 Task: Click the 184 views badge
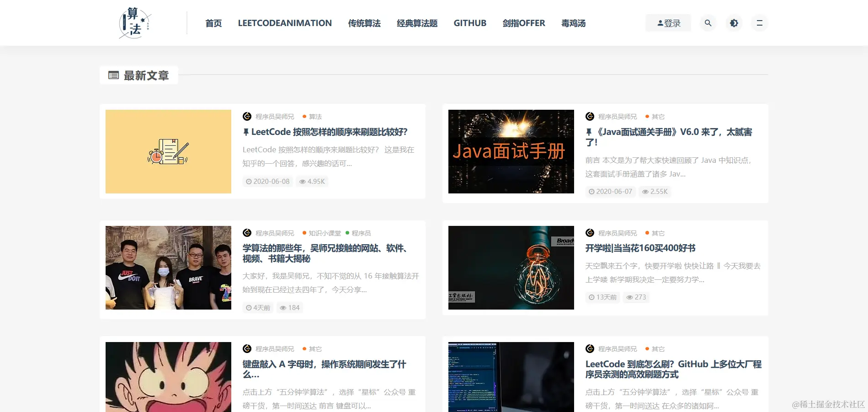290,308
